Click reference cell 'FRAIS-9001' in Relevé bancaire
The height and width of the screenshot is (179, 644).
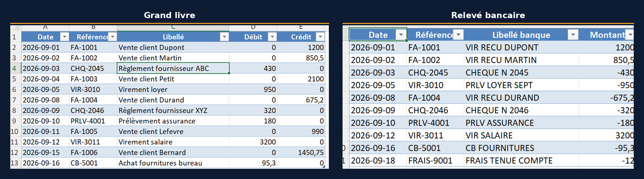[435, 161]
